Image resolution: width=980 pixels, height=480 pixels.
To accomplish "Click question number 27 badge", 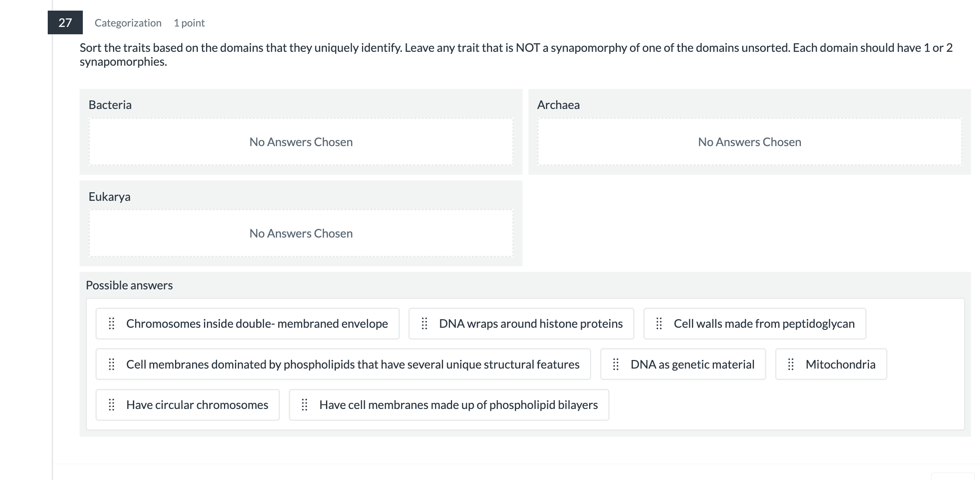I will click(65, 22).
